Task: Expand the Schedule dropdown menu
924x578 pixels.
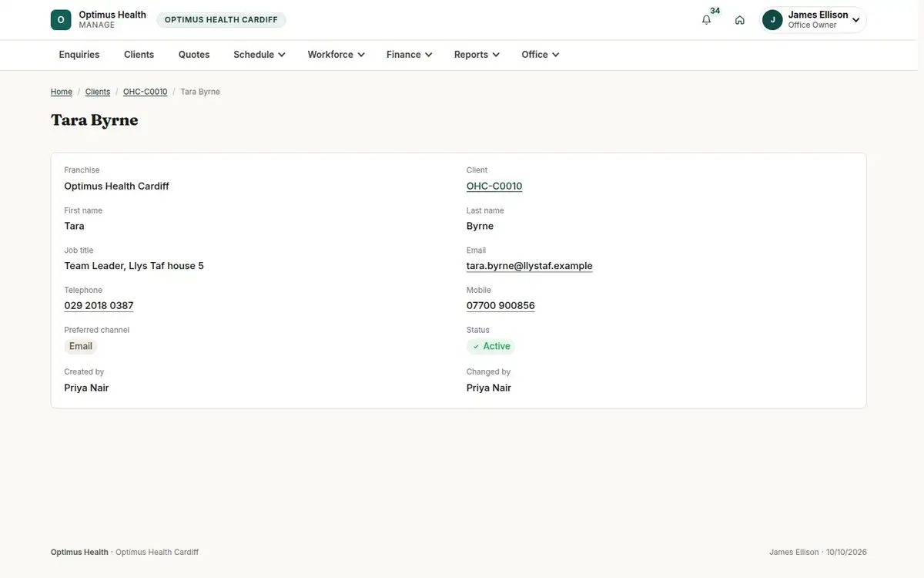Action: pyautogui.click(x=259, y=55)
